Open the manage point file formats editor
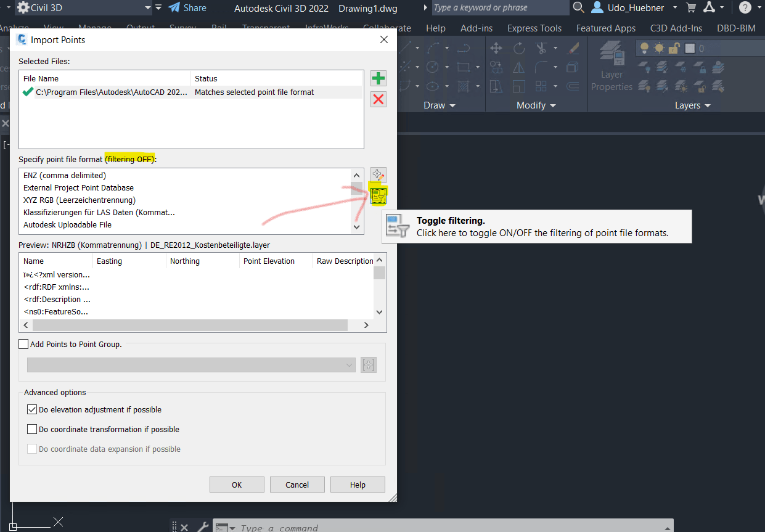The height and width of the screenshot is (532, 765). [378, 175]
